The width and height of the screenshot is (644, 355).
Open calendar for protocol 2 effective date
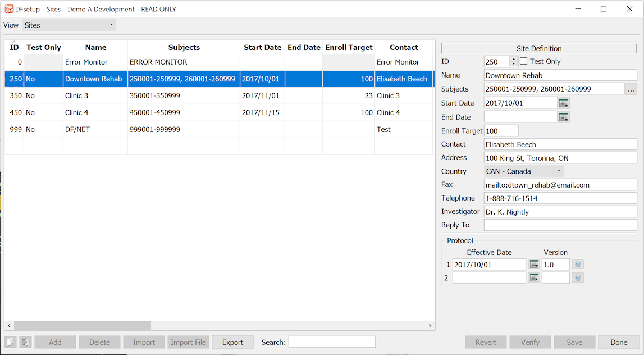pos(534,278)
